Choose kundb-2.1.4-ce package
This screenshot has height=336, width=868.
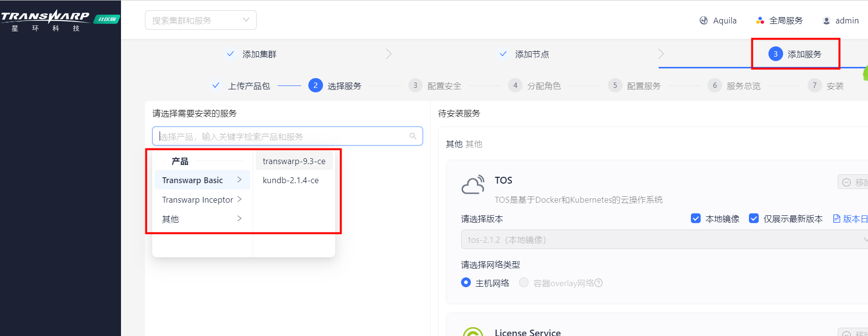tap(294, 180)
